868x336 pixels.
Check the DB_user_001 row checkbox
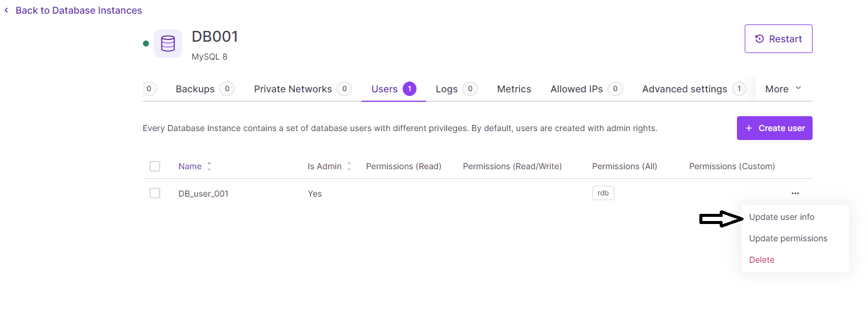click(x=155, y=193)
